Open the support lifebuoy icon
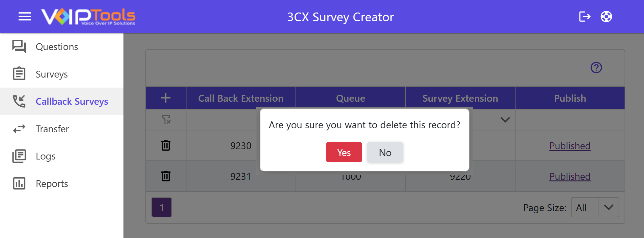Image resolution: width=644 pixels, height=238 pixels. click(x=606, y=17)
